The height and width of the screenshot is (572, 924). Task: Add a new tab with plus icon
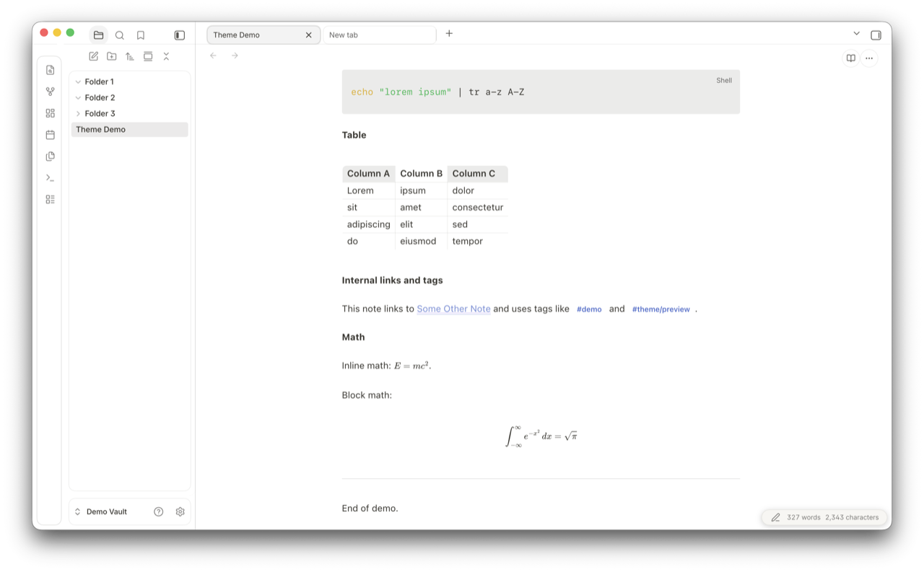(449, 33)
